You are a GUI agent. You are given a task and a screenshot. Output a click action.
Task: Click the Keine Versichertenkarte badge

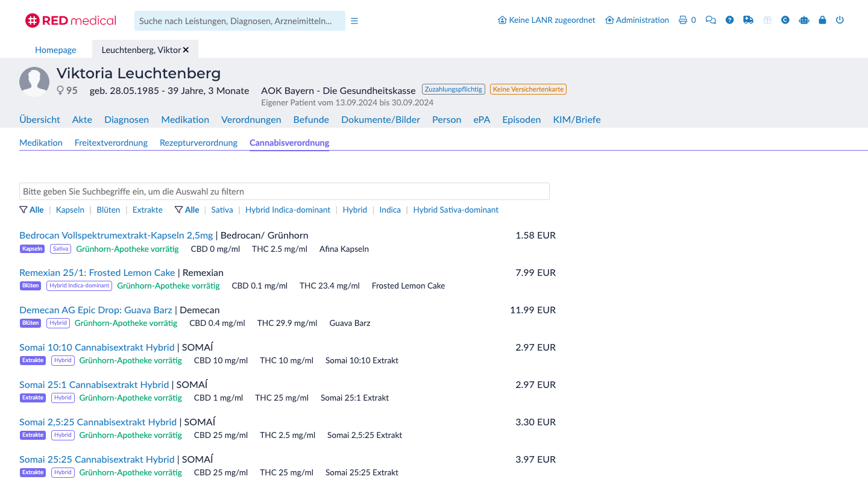(528, 89)
